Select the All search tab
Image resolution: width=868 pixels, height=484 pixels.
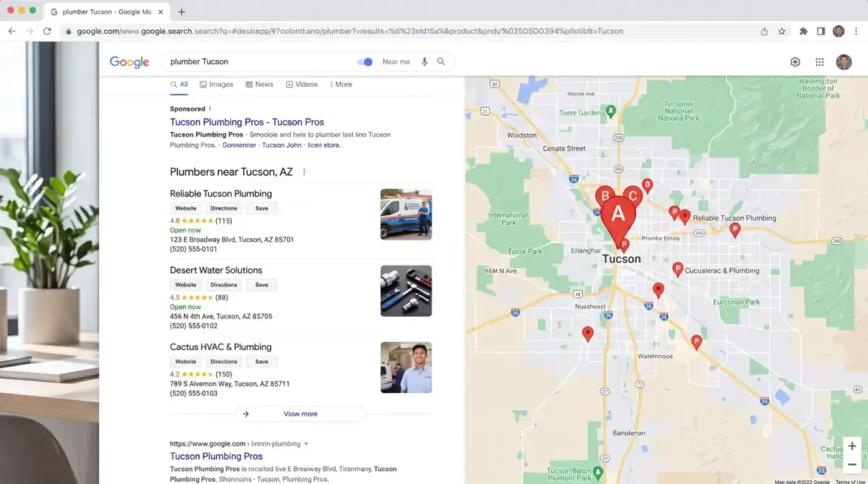click(x=179, y=85)
